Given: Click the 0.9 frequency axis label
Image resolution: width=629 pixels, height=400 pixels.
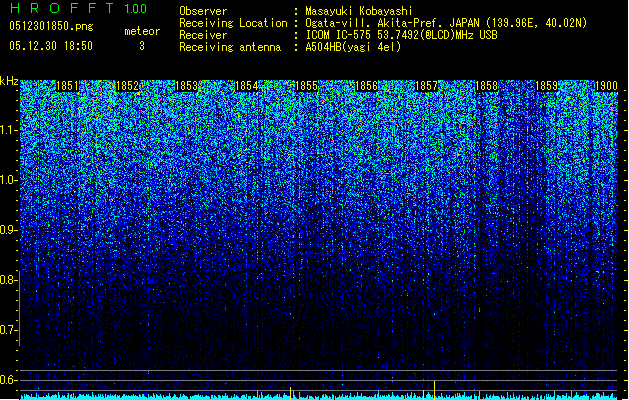Looking at the screenshot, I should [x=8, y=230].
